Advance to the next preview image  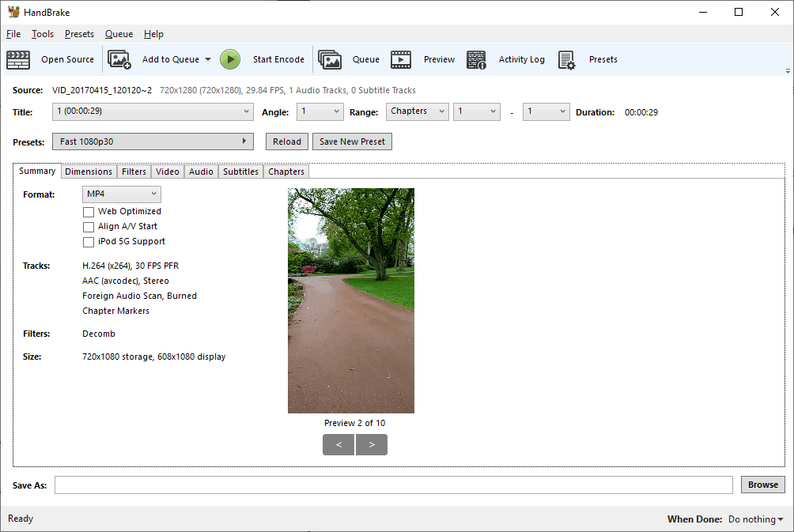click(372, 444)
